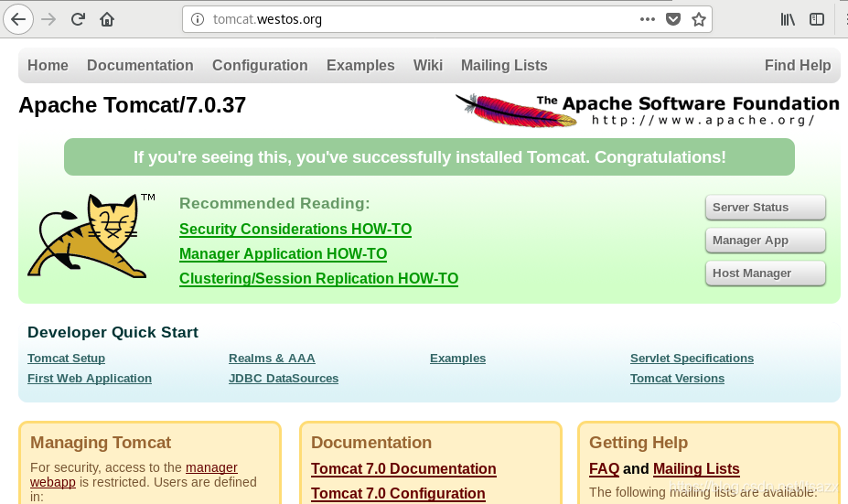Click the browser Forward arrow button

point(48,19)
